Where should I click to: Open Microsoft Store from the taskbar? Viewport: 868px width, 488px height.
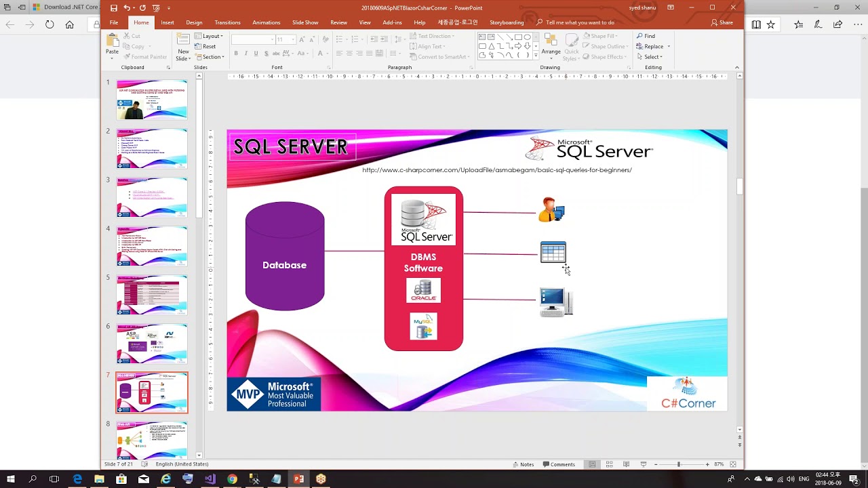[121, 479]
